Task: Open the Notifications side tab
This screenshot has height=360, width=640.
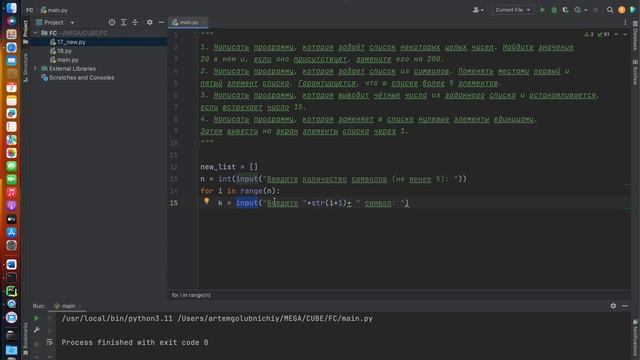Action: click(x=635, y=338)
